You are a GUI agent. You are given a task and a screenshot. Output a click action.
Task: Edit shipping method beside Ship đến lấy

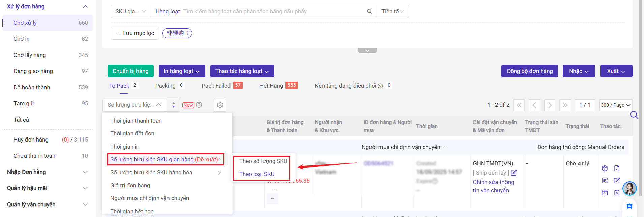pos(514,173)
